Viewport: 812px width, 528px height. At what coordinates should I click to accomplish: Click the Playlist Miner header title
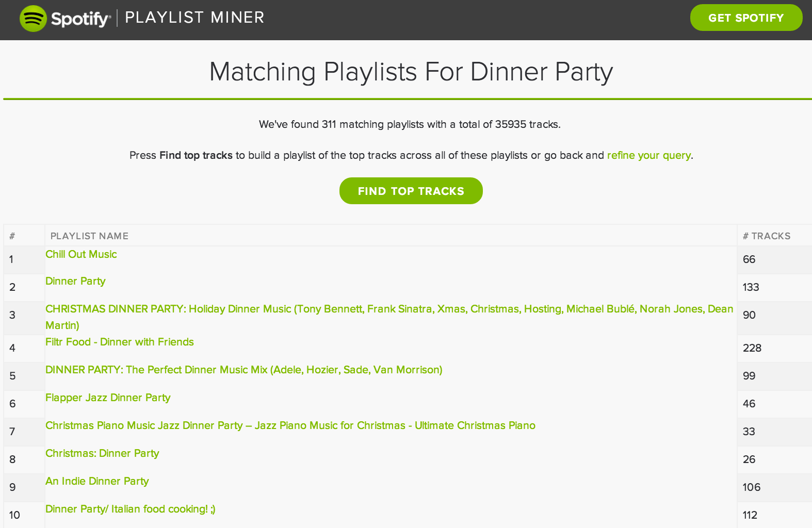tap(194, 18)
